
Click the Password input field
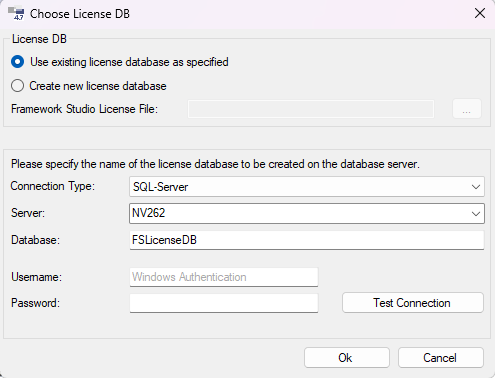pos(224,303)
